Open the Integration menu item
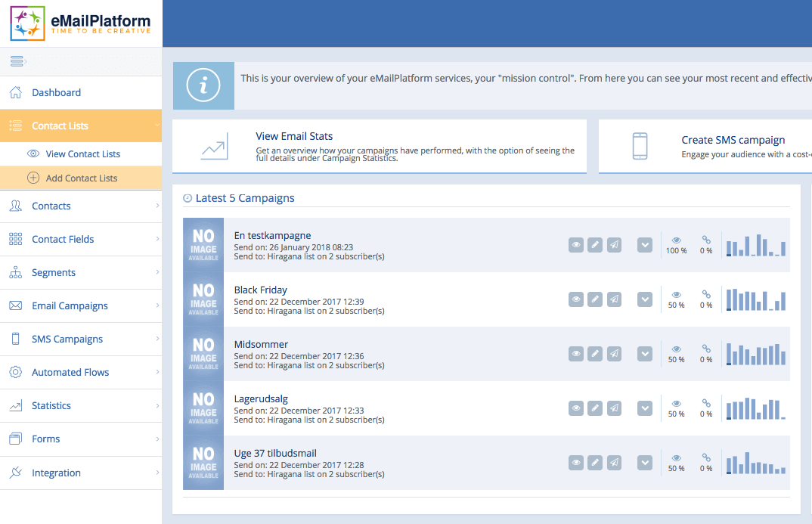 point(81,473)
